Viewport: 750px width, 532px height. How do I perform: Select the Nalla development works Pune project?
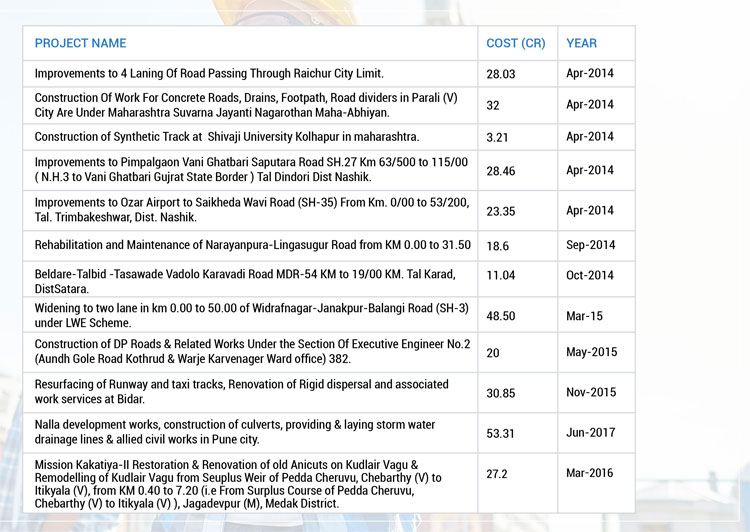[x=235, y=432]
